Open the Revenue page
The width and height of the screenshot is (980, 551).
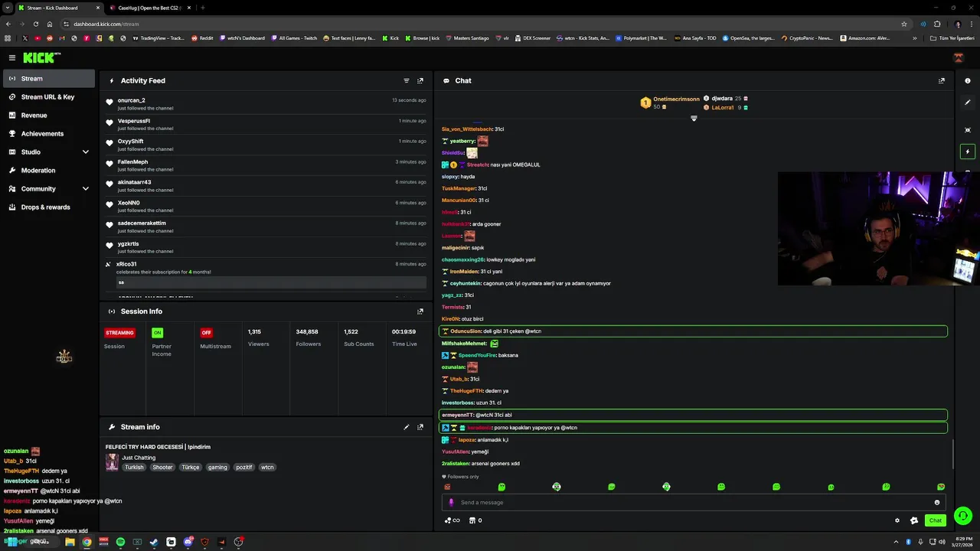tap(49, 116)
